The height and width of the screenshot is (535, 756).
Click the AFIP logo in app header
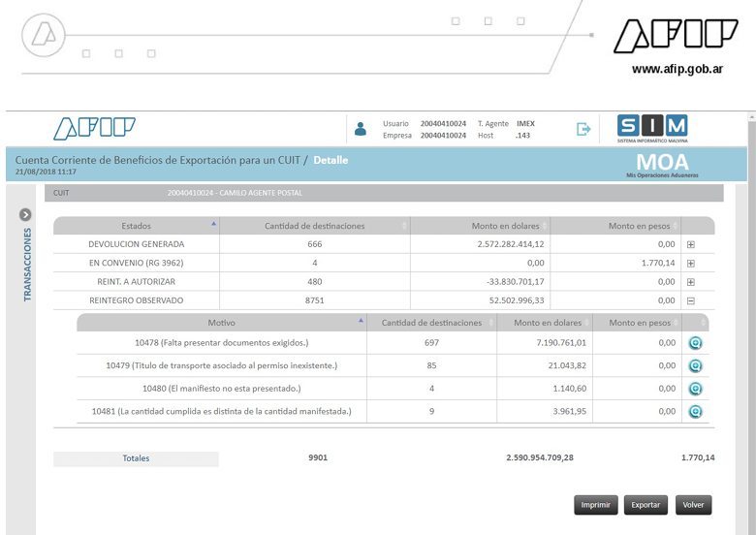[x=94, y=128]
